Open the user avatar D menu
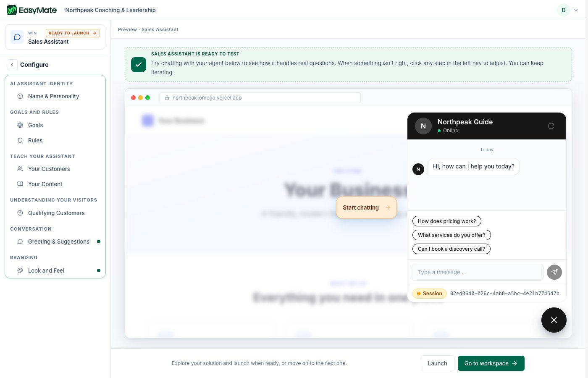This screenshot has width=588, height=378. tap(563, 10)
